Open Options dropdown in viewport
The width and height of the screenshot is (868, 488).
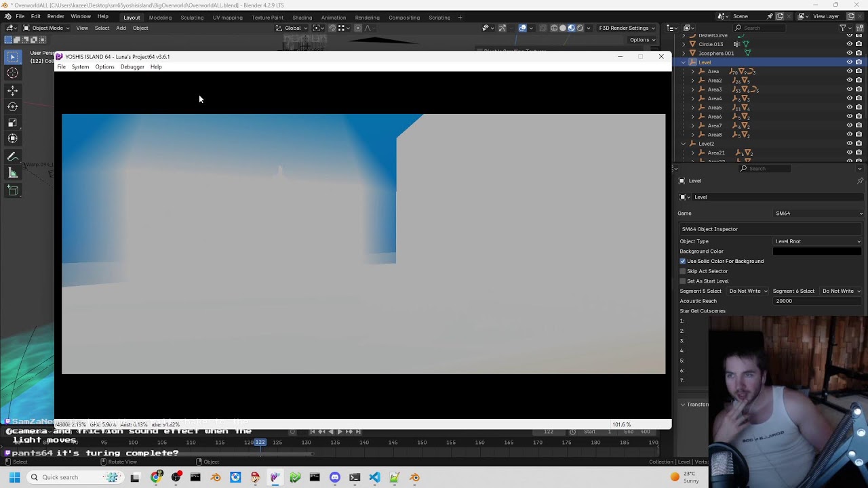pos(642,40)
